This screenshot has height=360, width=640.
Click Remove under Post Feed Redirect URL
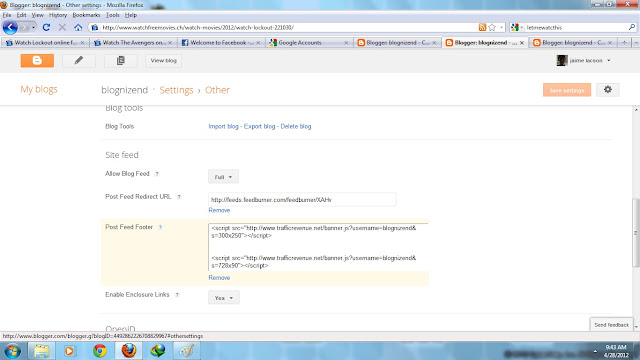[x=219, y=210]
